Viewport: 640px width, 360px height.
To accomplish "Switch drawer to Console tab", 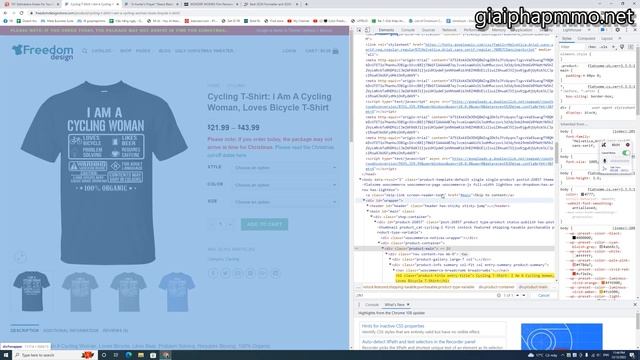I will [x=371, y=304].
